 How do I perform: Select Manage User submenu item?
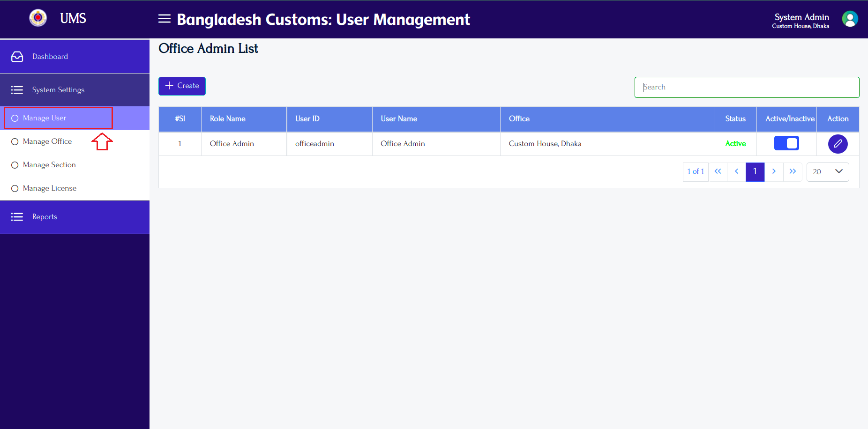(75, 118)
